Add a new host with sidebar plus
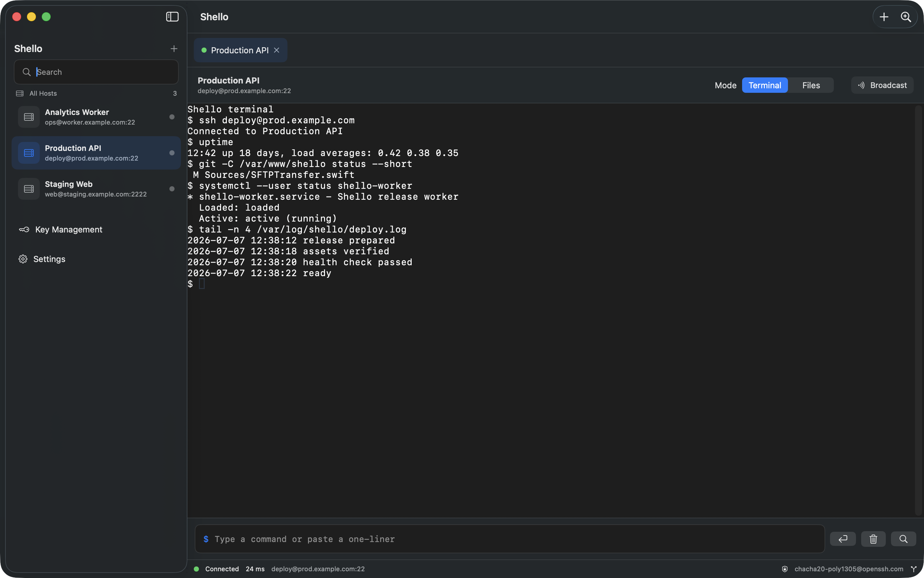Screen dimensions: 924x578 click(174, 48)
